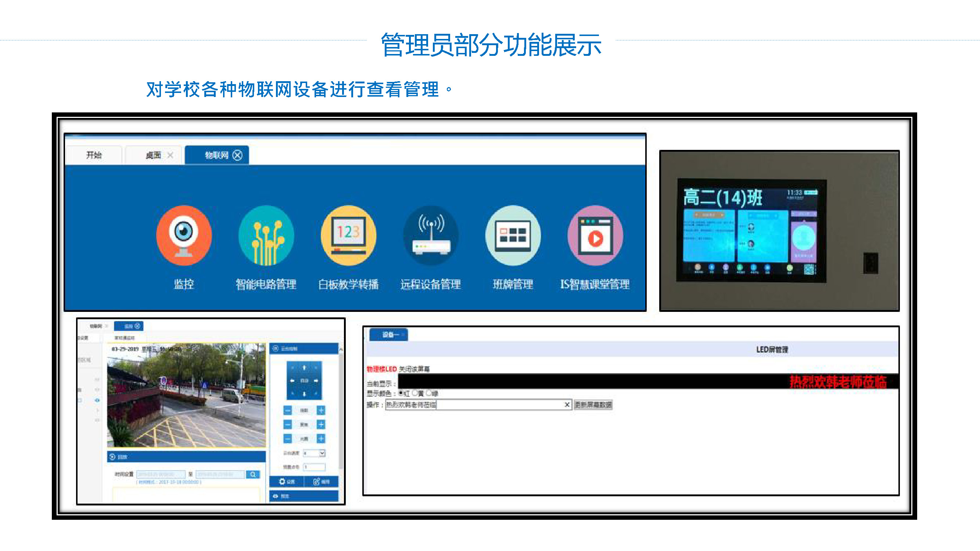
Task: Click the 关闭该屏幕 link
Action: tap(414, 369)
